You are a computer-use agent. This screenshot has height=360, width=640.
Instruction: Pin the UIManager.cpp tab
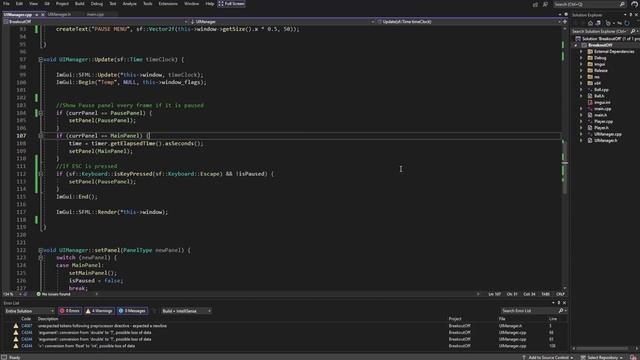(x=36, y=15)
